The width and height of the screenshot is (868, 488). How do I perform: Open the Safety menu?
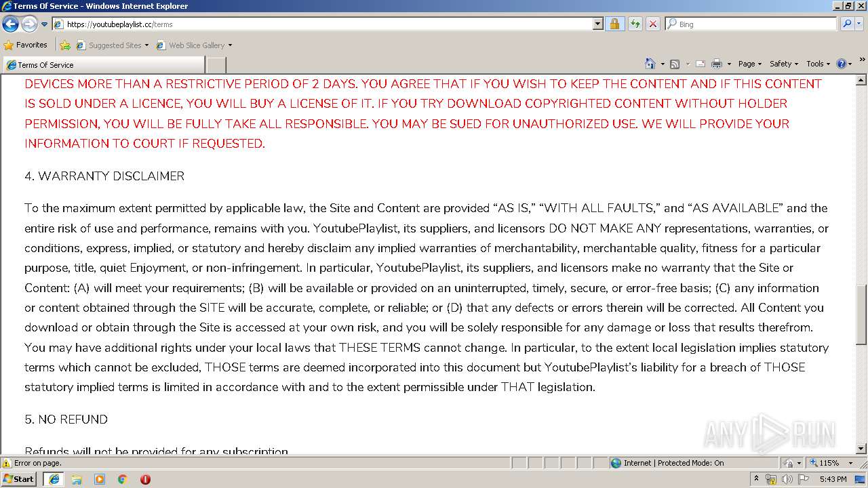click(x=784, y=64)
